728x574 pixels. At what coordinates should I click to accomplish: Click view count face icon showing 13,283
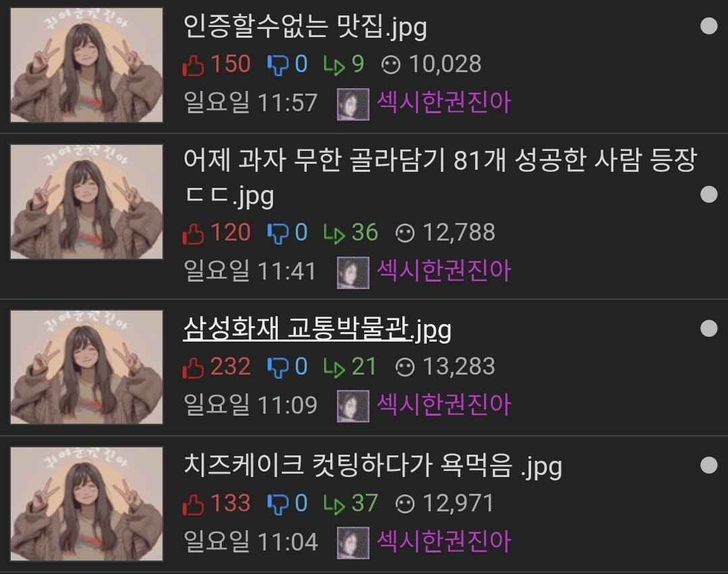[405, 368]
